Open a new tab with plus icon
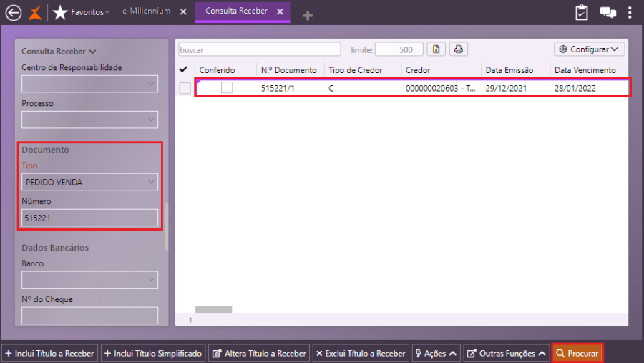The width and height of the screenshot is (644, 363). click(308, 16)
